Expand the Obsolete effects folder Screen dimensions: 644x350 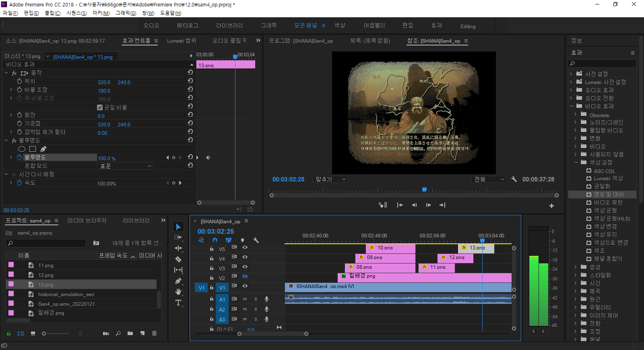click(x=576, y=114)
